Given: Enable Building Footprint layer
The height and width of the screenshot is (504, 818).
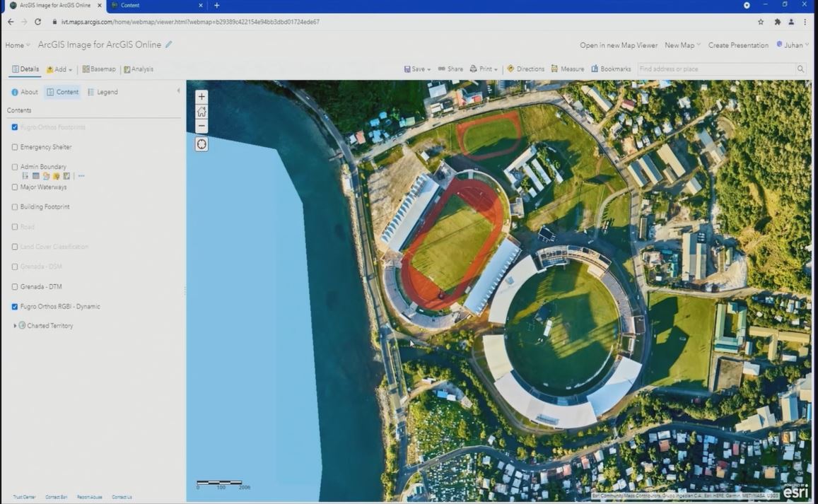Looking at the screenshot, I should [15, 206].
